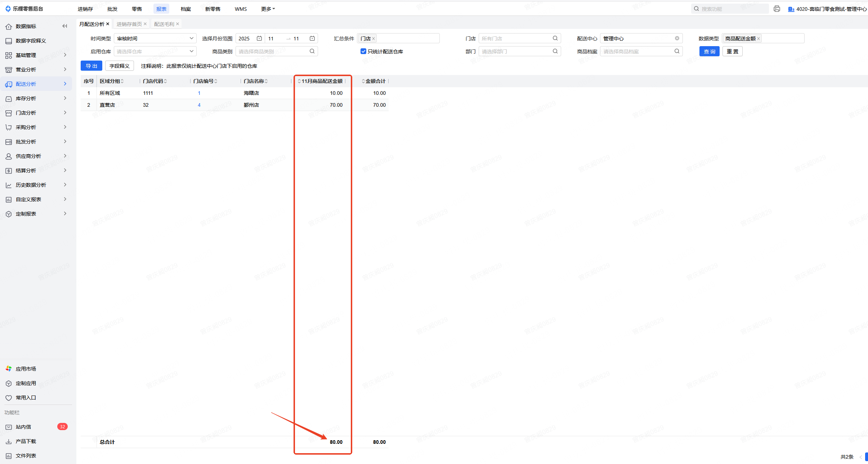Click the search icon in 商品档案 field
This screenshot has height=464, width=868.
[677, 51]
